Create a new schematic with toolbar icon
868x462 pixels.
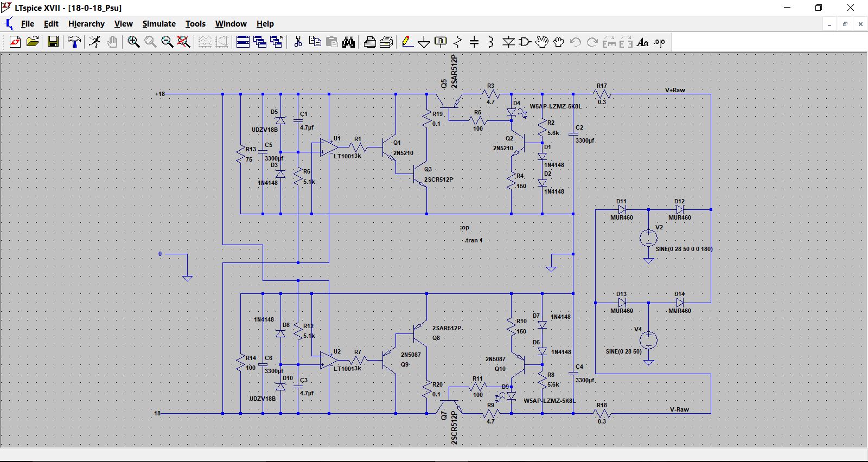pyautogui.click(x=15, y=42)
